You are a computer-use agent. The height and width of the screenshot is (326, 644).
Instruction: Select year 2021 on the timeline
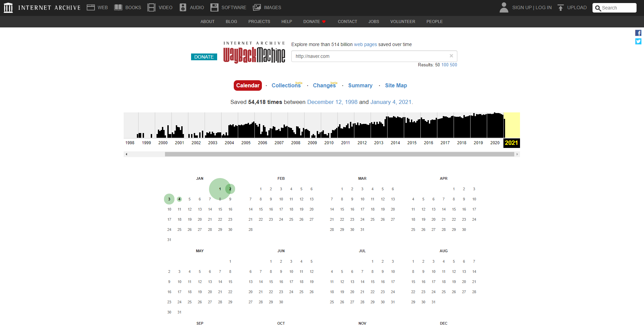click(512, 143)
